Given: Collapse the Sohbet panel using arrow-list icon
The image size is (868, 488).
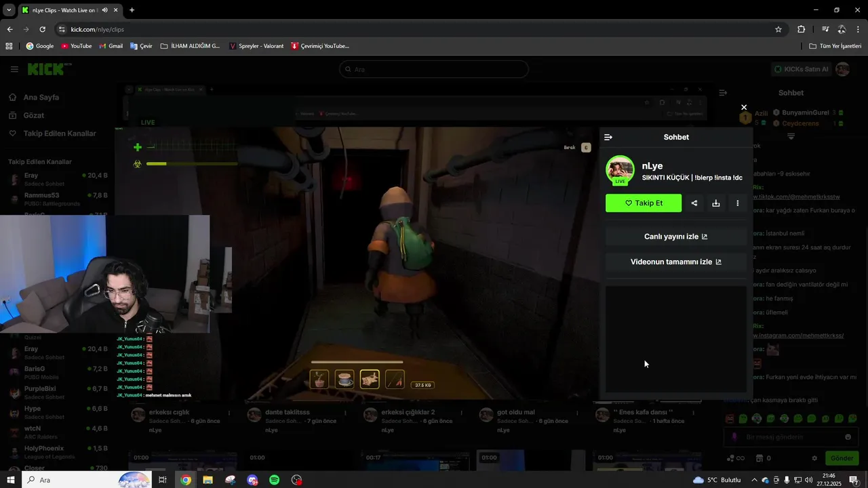Looking at the screenshot, I should tap(608, 137).
